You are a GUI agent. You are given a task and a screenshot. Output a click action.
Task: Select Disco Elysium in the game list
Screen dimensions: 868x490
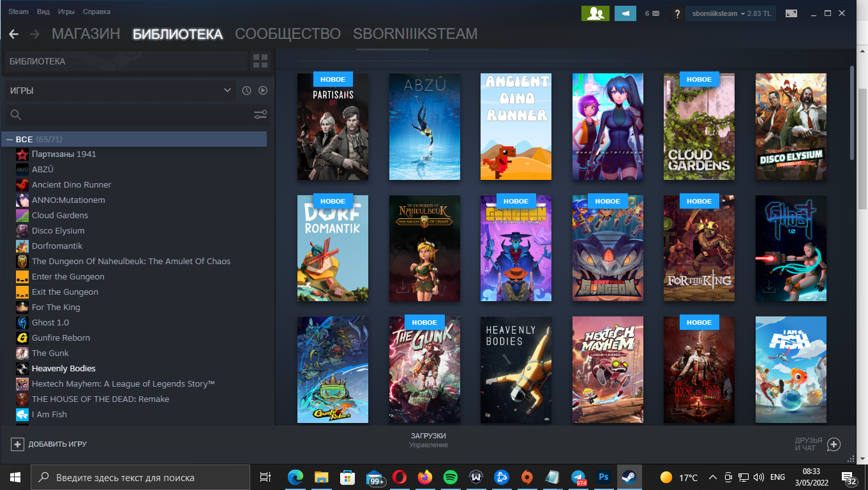point(58,230)
